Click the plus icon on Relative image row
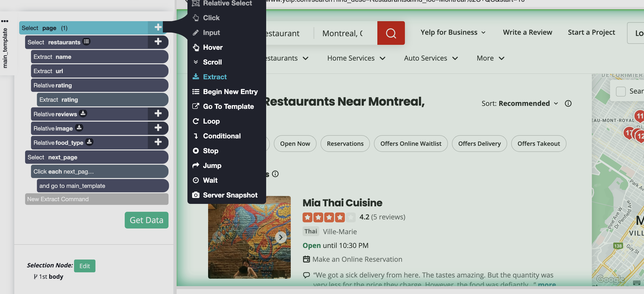The image size is (644, 294). click(158, 128)
